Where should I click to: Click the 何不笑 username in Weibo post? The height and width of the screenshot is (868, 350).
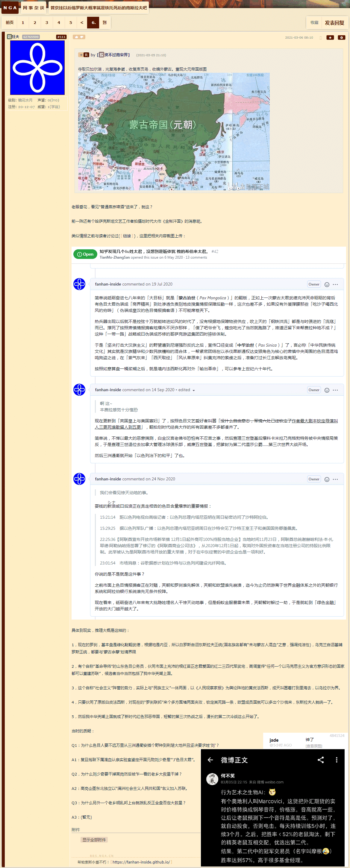228,776
